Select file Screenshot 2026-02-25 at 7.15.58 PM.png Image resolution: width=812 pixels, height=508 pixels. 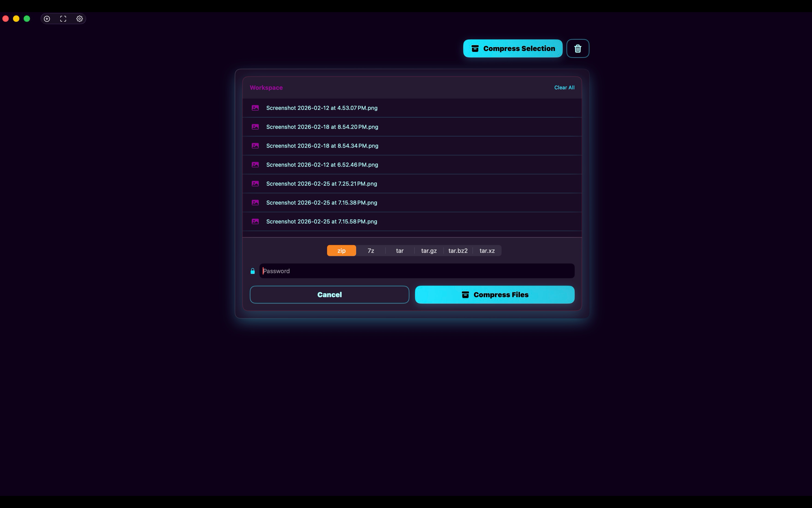[412, 222]
